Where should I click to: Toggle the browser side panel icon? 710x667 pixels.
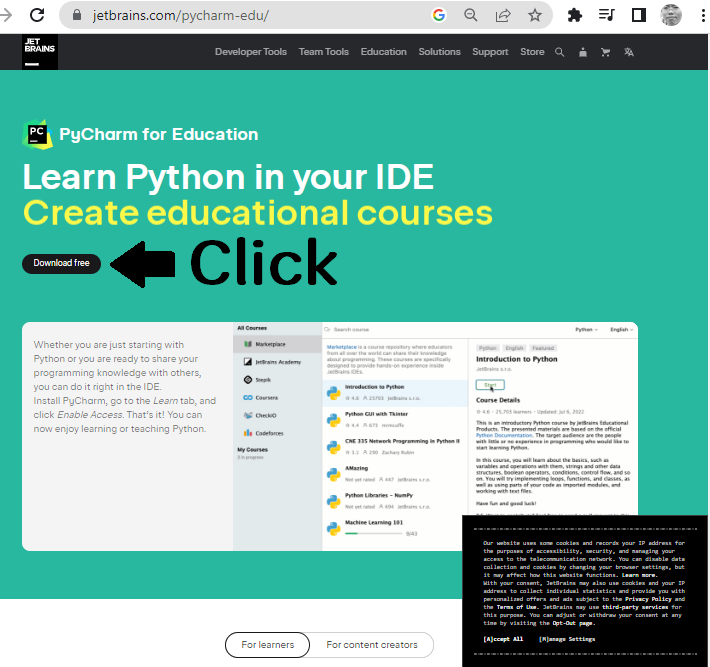point(639,15)
